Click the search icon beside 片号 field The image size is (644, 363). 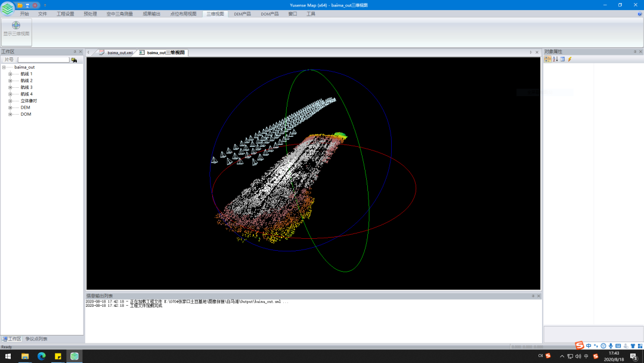point(74,60)
